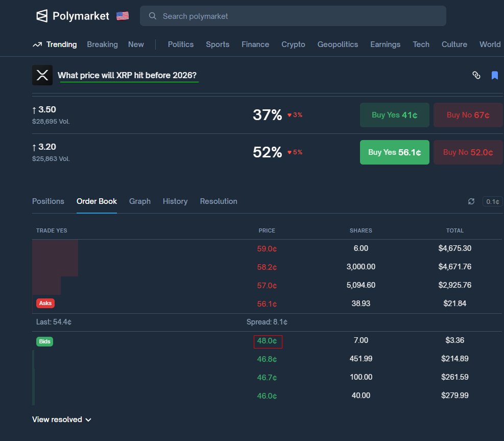Click the Trending arrow icon
The height and width of the screenshot is (441, 504).
point(37,44)
